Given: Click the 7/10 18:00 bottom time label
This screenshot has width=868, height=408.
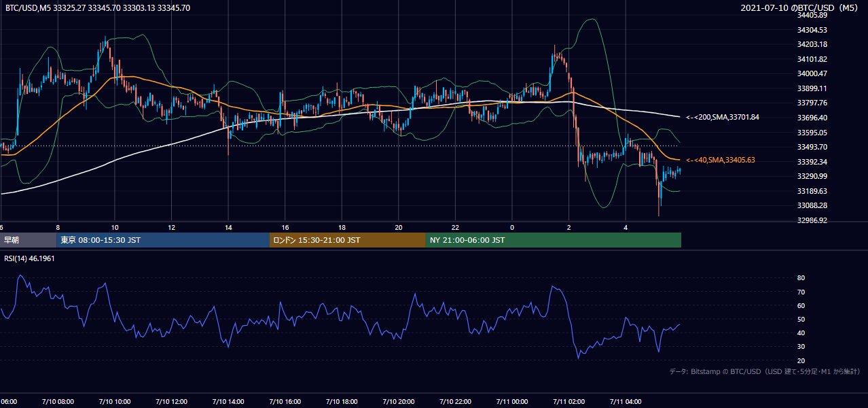Looking at the screenshot, I should coord(342,401).
